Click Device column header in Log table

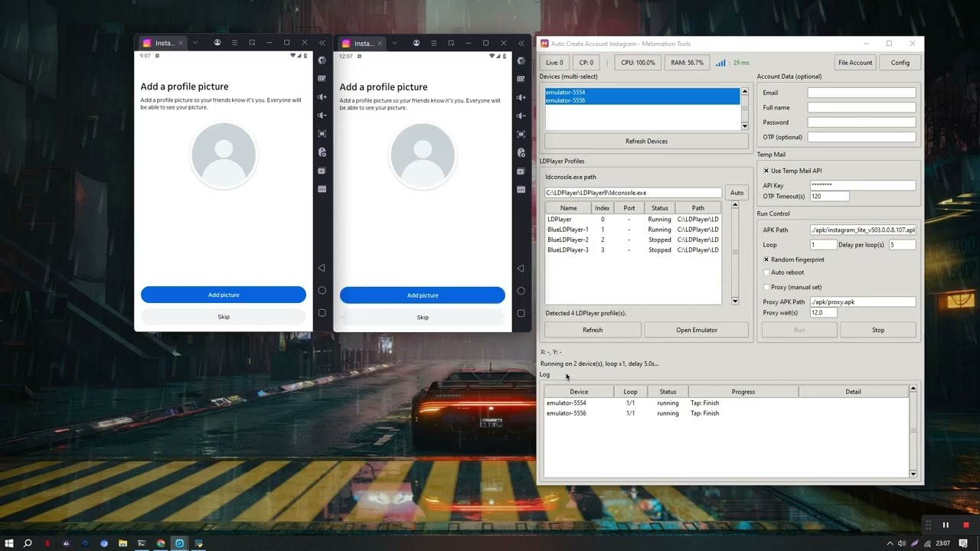click(579, 392)
